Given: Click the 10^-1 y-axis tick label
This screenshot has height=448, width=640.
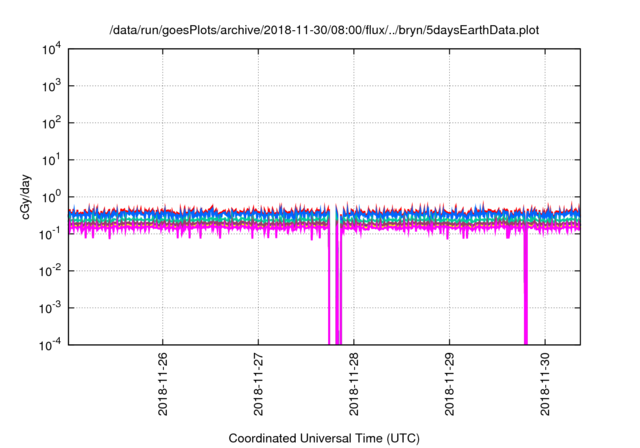Looking at the screenshot, I should point(51,234).
